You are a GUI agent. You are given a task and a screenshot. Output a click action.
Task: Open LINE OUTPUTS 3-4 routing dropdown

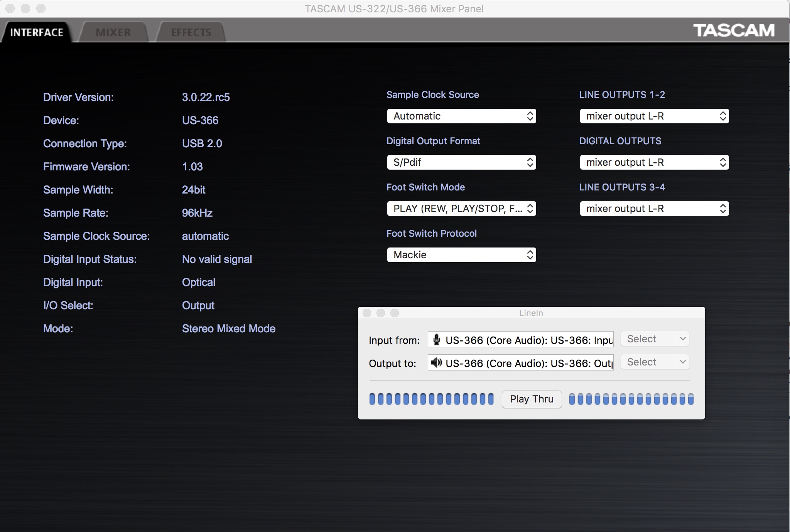tap(654, 209)
